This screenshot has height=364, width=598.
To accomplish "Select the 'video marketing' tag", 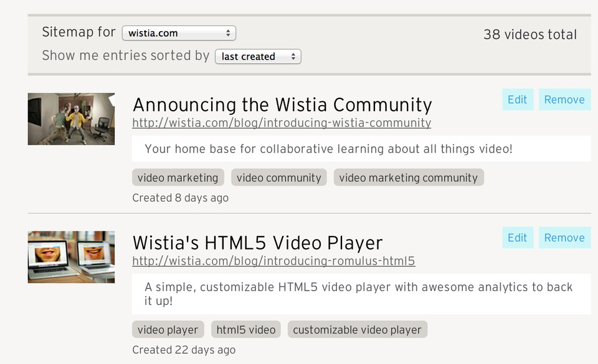I will tap(178, 177).
